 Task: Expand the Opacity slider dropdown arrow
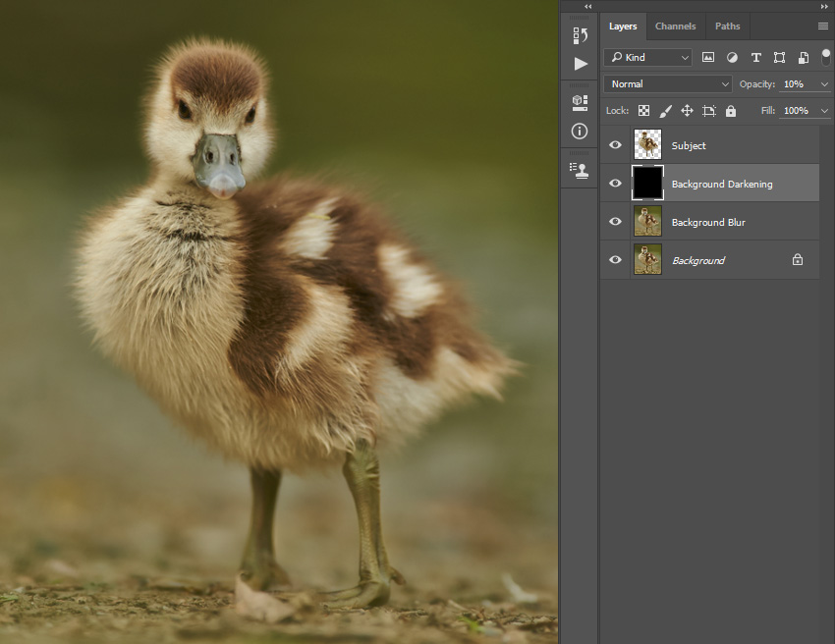[x=824, y=84]
